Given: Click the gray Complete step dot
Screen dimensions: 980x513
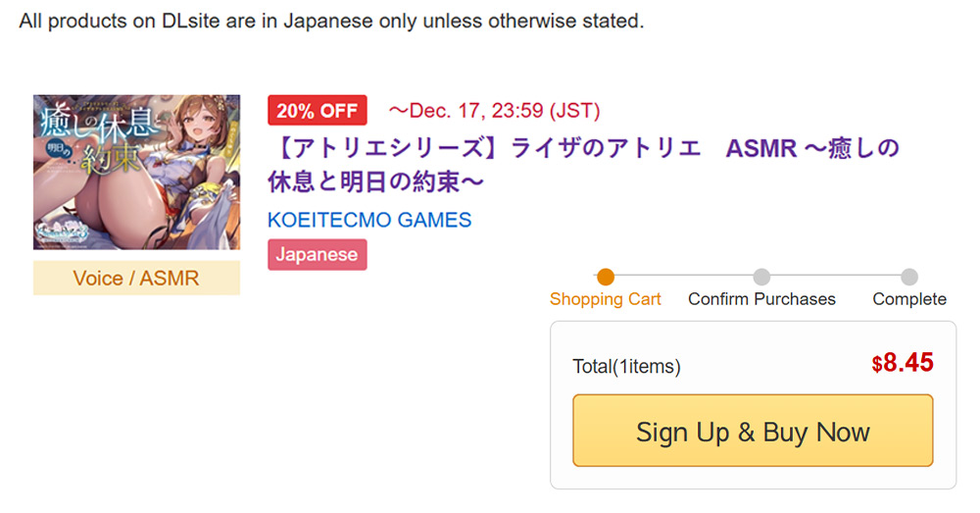Looking at the screenshot, I should [909, 277].
